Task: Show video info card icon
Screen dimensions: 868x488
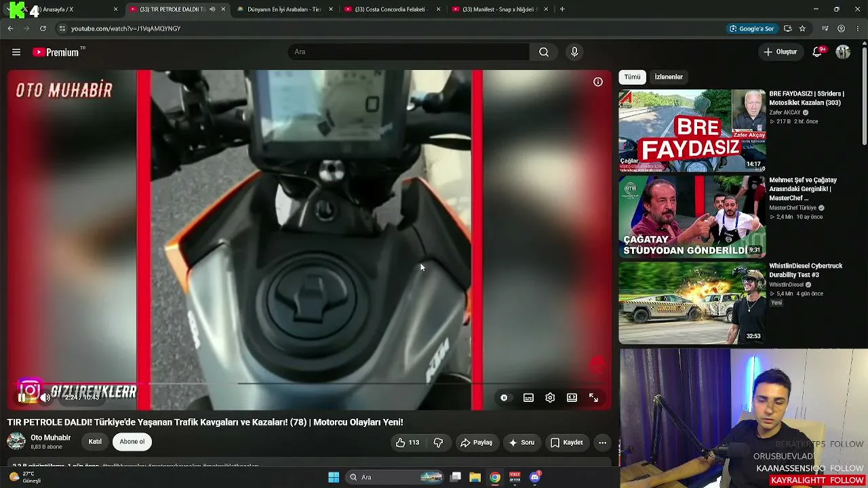Action: tap(598, 82)
